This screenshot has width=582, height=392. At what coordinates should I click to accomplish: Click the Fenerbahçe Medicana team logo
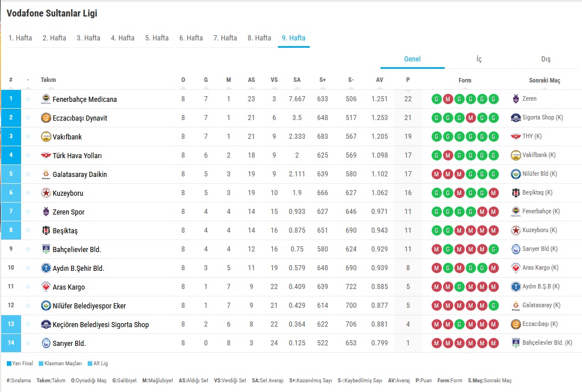[x=46, y=99]
